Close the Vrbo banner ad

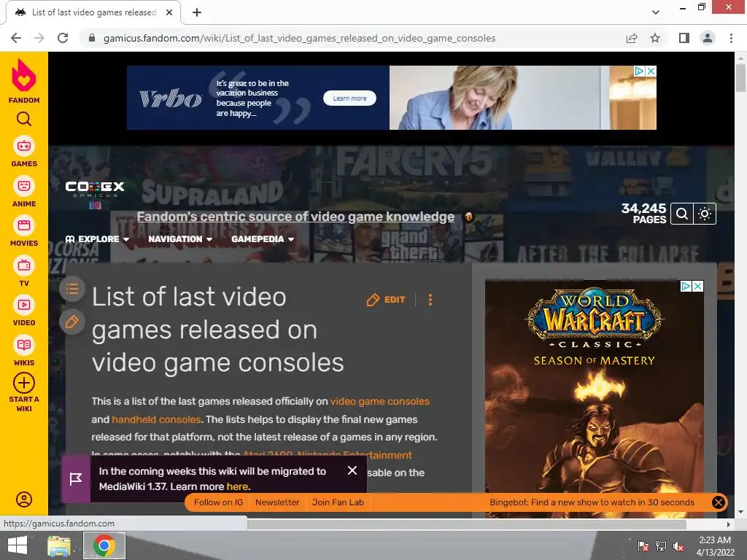[x=651, y=71]
